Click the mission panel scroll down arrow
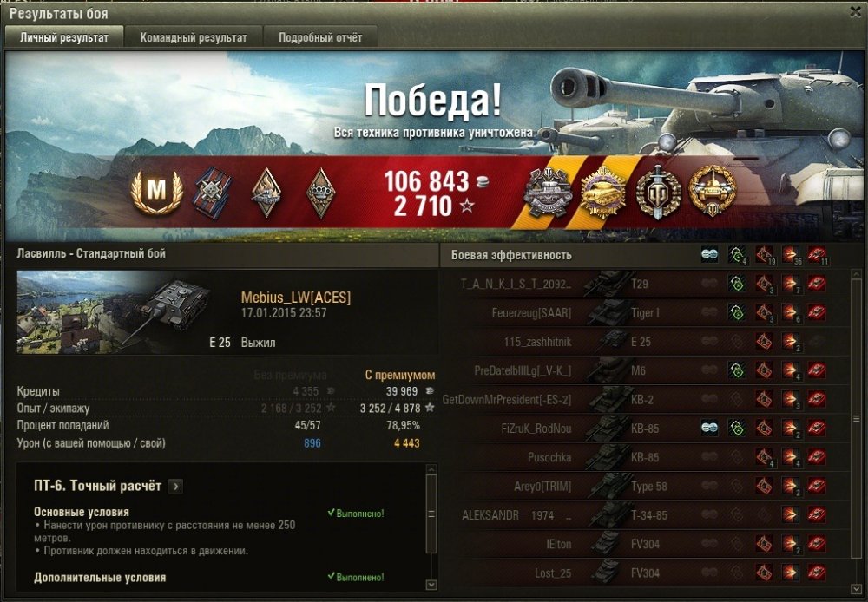Image resolution: width=868 pixels, height=602 pixels. 431,585
